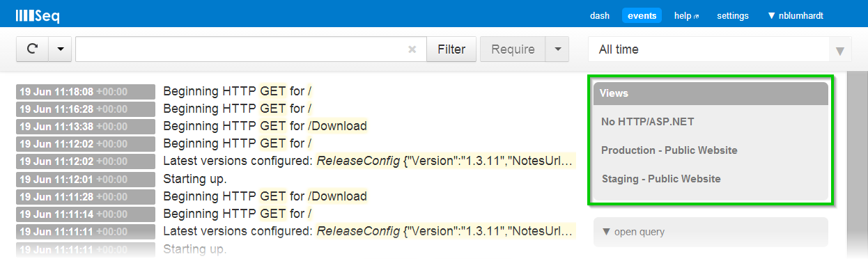The image size is (868, 268).
Task: Clear the filter with the x icon
Action: click(412, 49)
